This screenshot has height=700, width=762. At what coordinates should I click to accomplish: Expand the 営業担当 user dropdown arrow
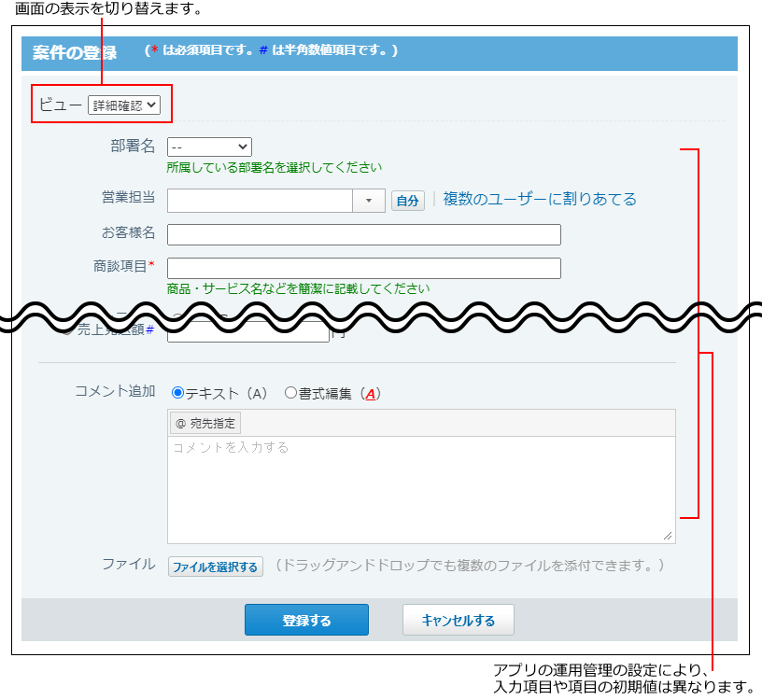click(x=369, y=201)
